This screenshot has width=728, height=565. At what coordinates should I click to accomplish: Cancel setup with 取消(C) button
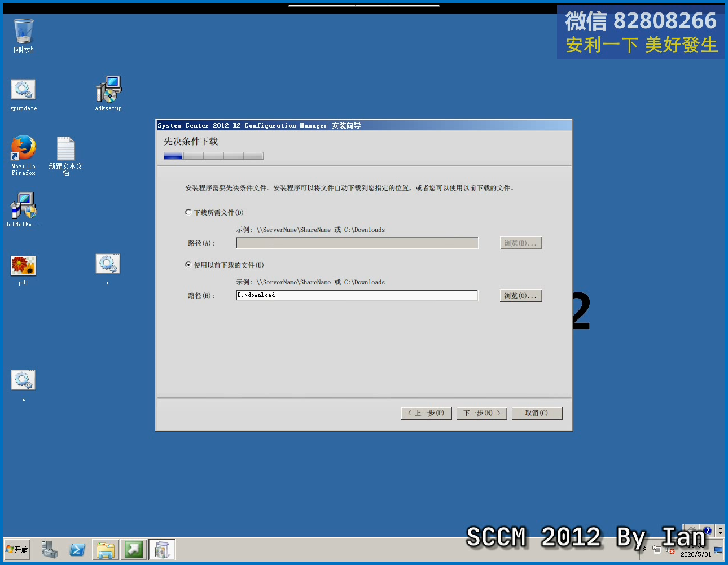click(x=537, y=413)
